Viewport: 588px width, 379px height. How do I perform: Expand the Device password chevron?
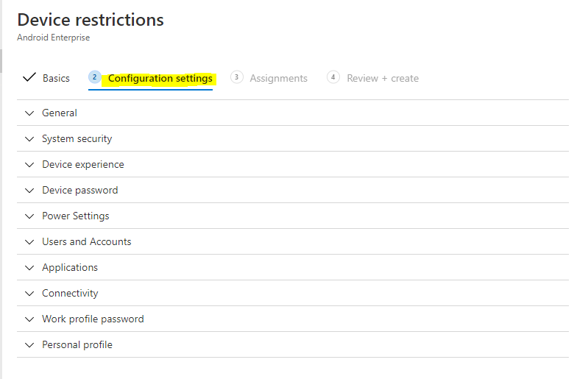(x=29, y=191)
